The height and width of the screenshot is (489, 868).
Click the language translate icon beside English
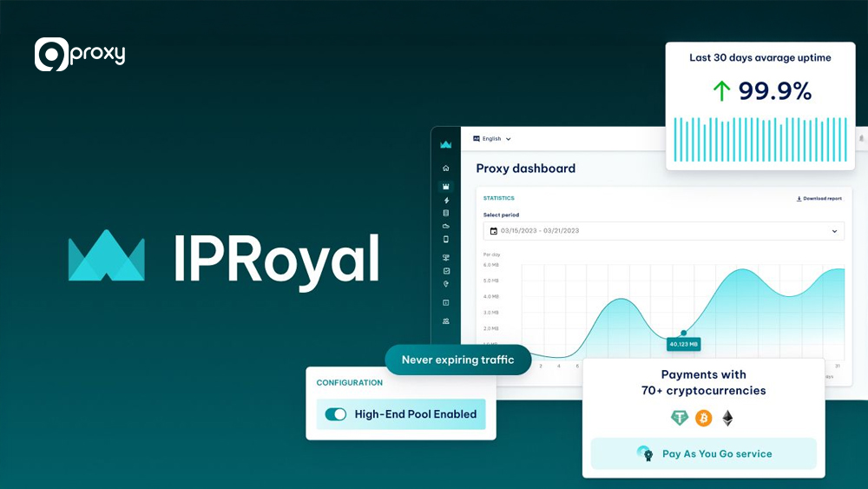[x=476, y=139]
